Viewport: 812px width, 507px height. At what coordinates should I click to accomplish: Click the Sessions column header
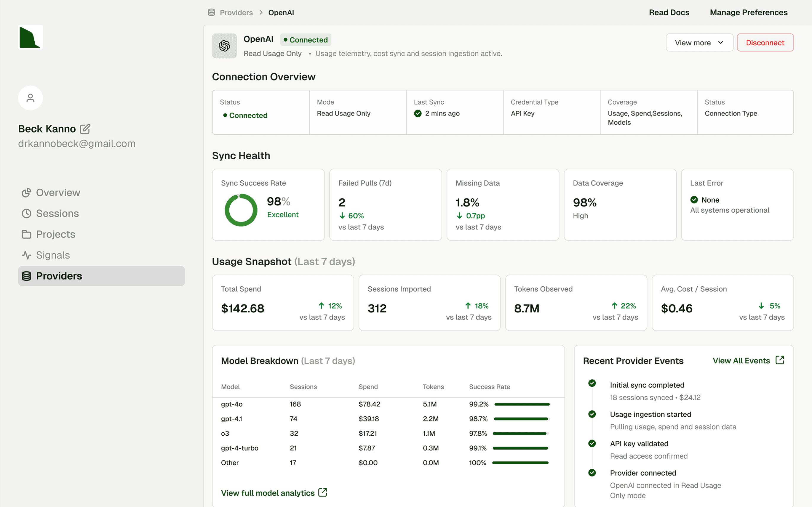[x=303, y=387]
